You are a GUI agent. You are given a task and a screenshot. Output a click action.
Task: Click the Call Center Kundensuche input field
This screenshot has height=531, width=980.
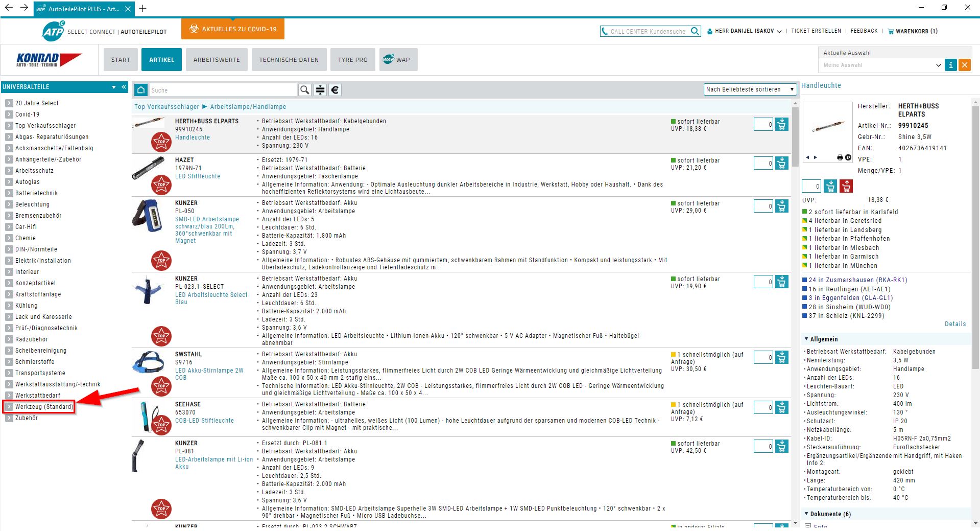pyautogui.click(x=648, y=31)
